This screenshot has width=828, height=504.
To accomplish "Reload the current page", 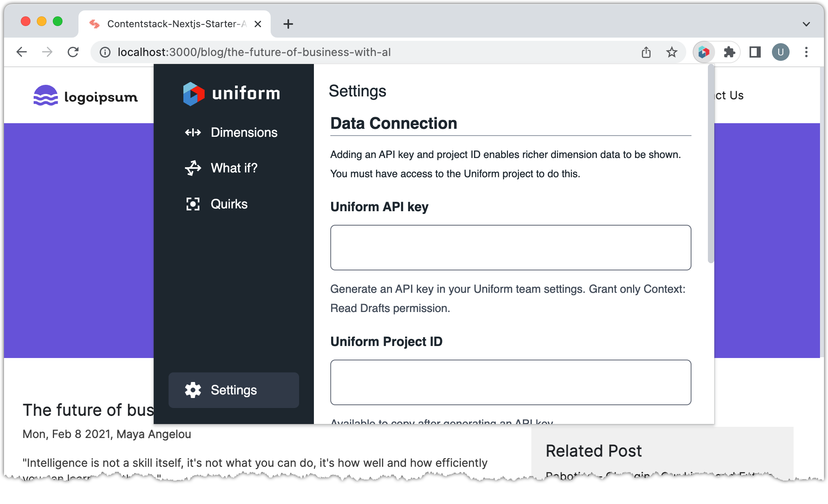I will (73, 52).
